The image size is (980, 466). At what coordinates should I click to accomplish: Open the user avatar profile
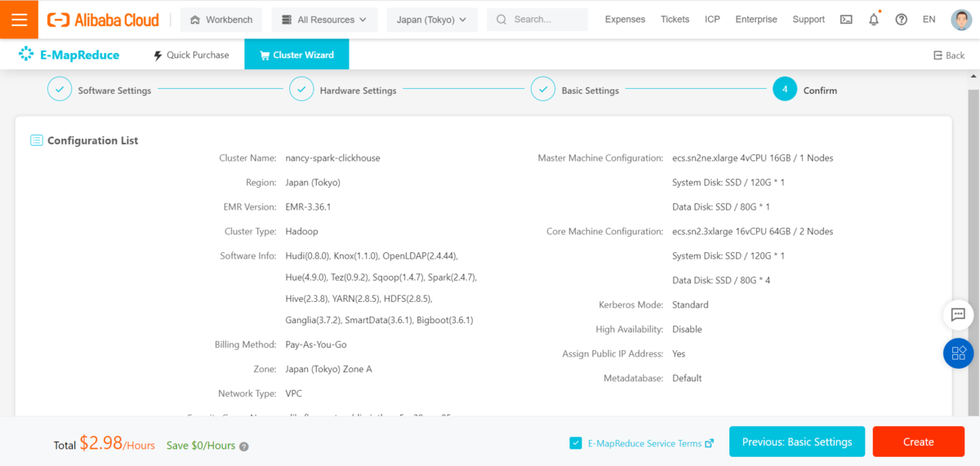coord(961,20)
